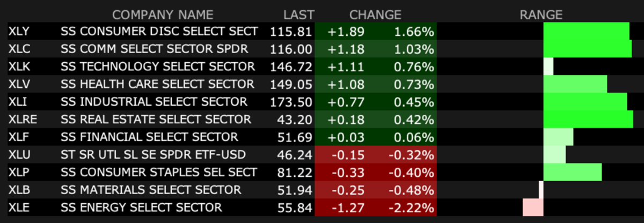Image resolution: width=644 pixels, height=223 pixels.
Task: Click the XLE pink range bar
Action: [x=530, y=207]
